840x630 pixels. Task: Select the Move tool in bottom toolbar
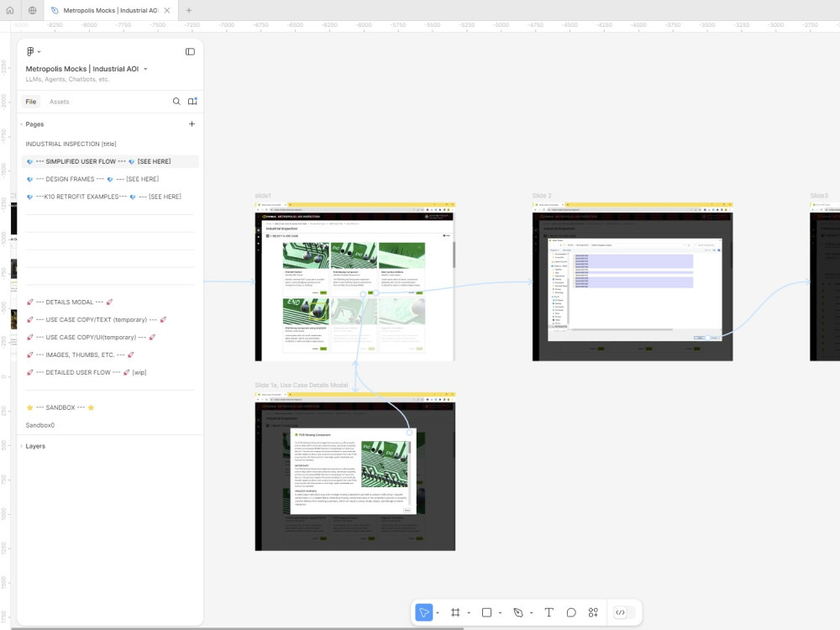423,612
